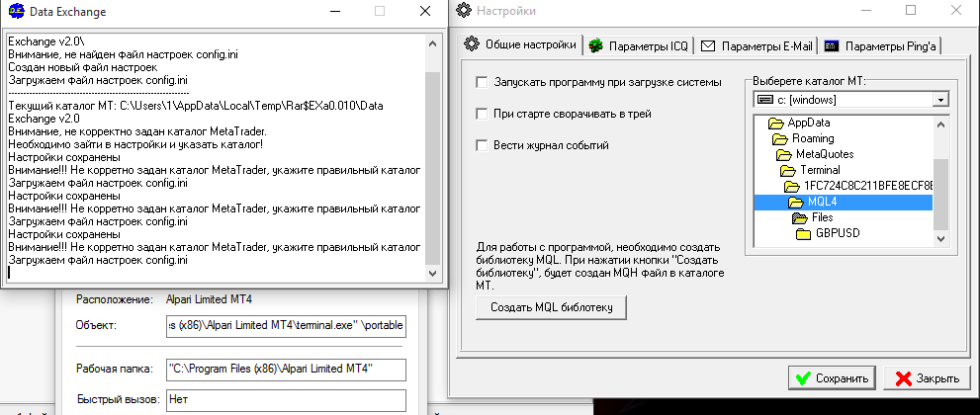Click the MetaQuotes folder icon
Image resolution: width=980 pixels, height=415 pixels.
[x=784, y=154]
